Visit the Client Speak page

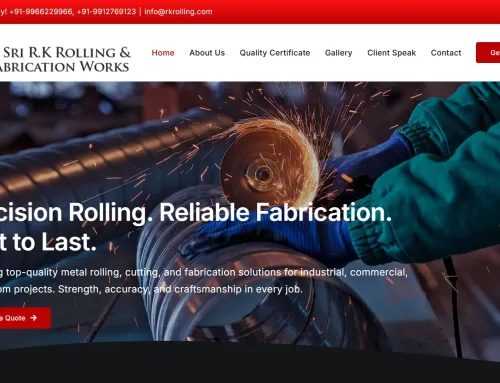click(391, 53)
